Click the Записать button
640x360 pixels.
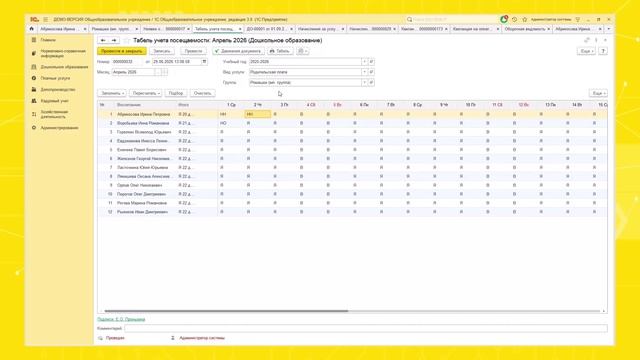[x=162, y=51]
